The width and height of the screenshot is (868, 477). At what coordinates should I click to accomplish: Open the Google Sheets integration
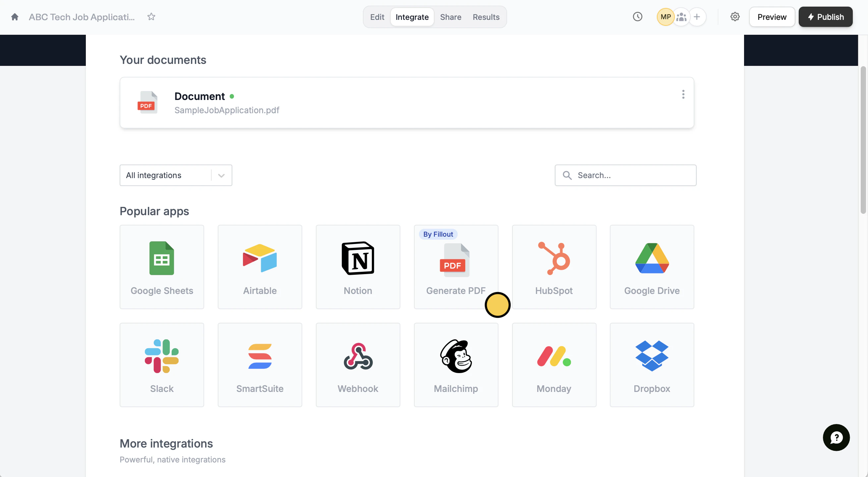tap(162, 266)
